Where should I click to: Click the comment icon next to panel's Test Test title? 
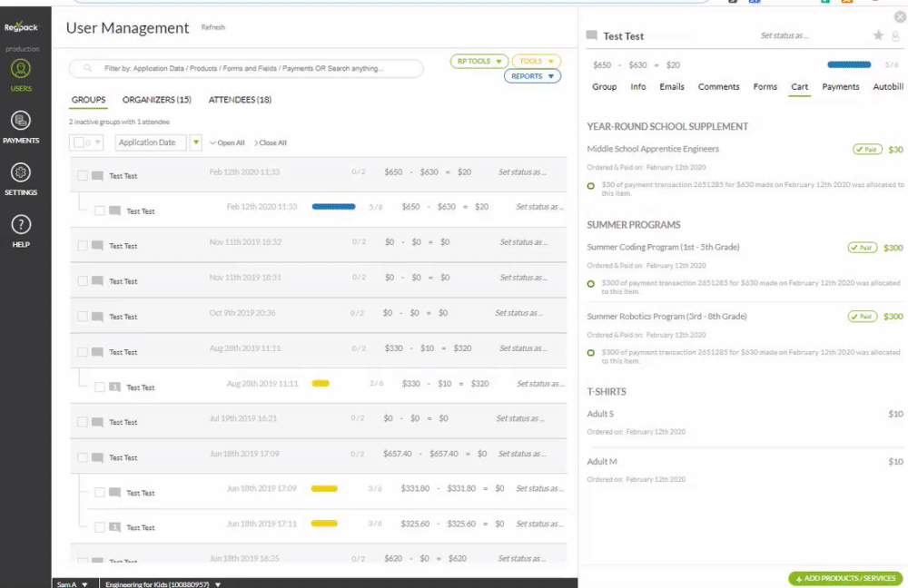point(592,35)
